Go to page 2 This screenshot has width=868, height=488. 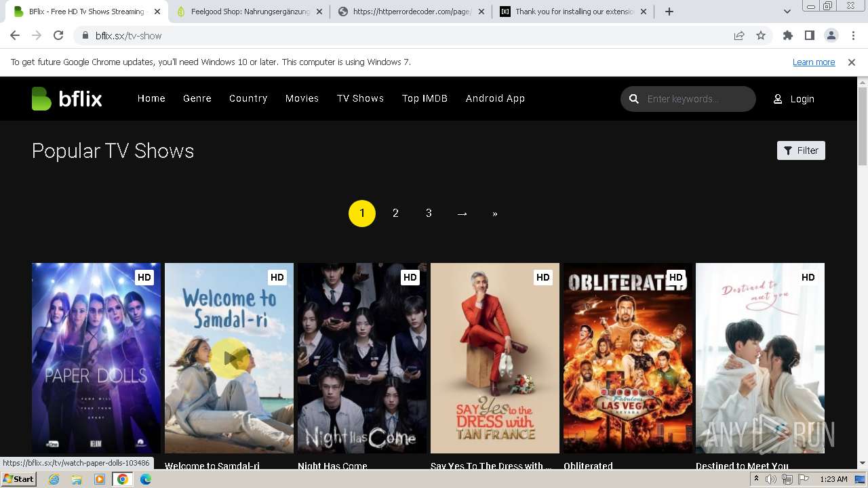pos(395,213)
